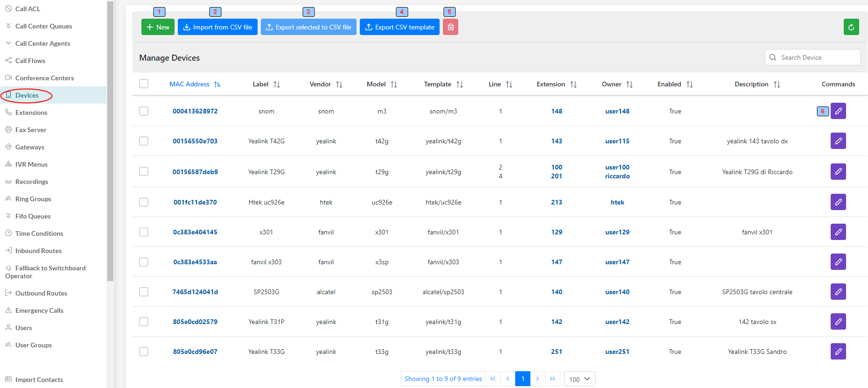The width and height of the screenshot is (868, 388).
Task: Edit device 0c383e404145 using pencil icon
Action: (x=838, y=232)
